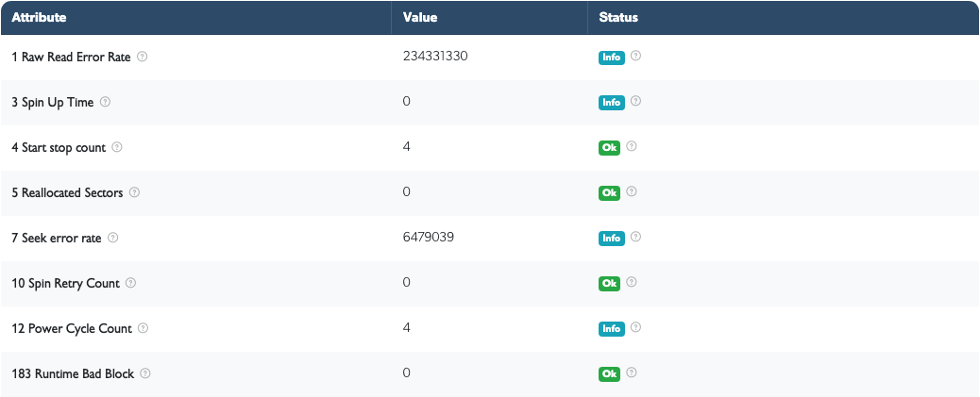Click Info badge for Raw Read Error Rate

[x=612, y=58]
